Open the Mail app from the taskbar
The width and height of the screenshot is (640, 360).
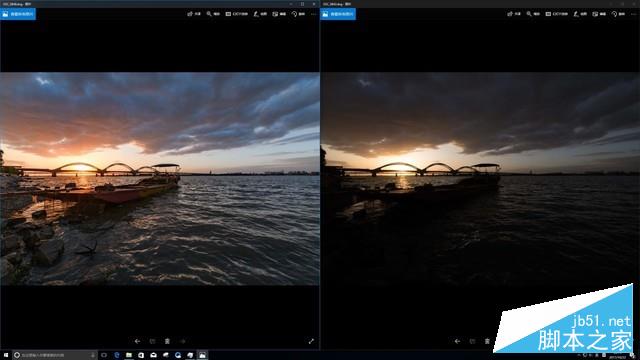[x=153, y=355]
